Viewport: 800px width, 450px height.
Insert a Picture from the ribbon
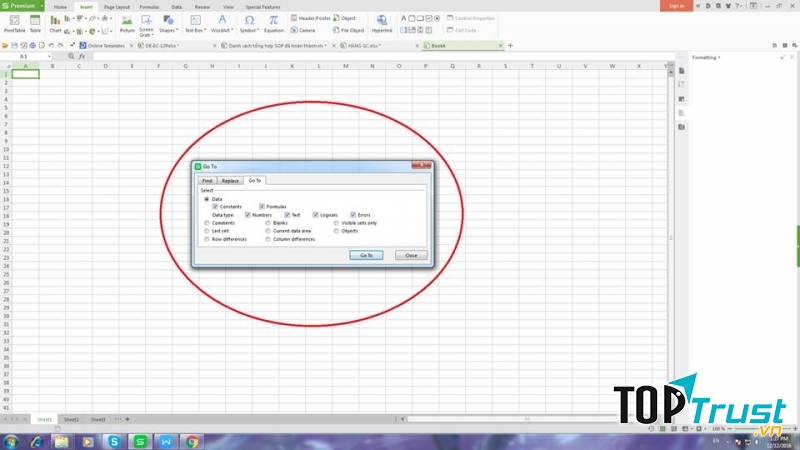click(x=127, y=21)
